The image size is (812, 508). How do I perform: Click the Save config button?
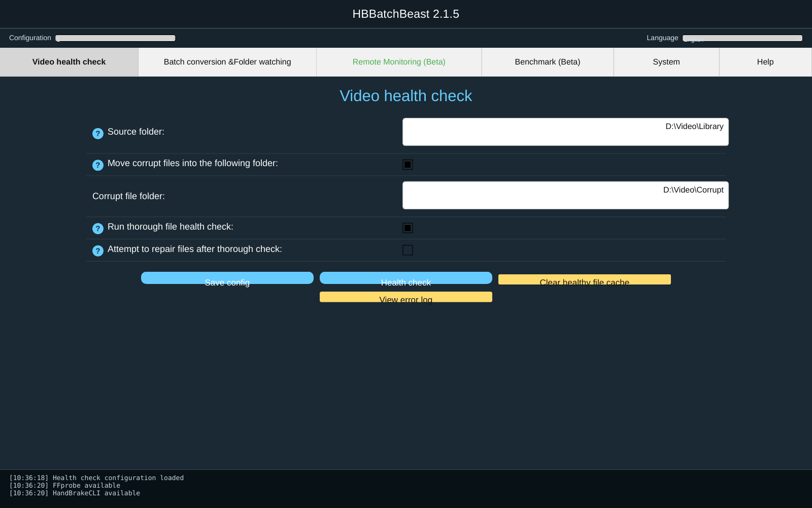click(x=227, y=278)
